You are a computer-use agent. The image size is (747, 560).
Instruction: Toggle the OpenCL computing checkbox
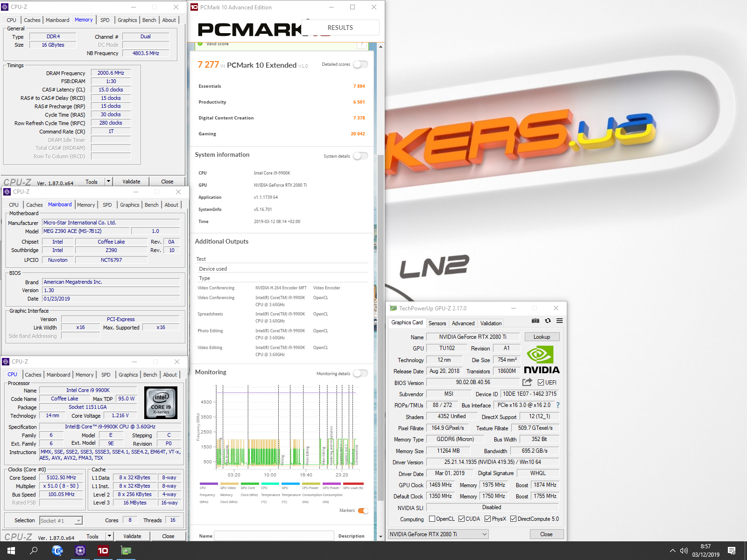click(x=432, y=519)
